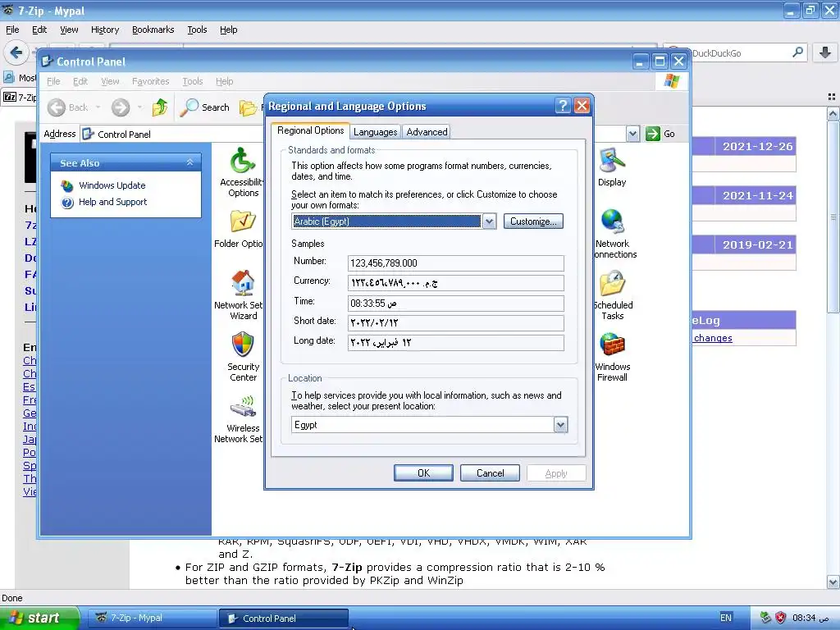
Task: Click browser back arrow in Mypal
Action: [16, 52]
